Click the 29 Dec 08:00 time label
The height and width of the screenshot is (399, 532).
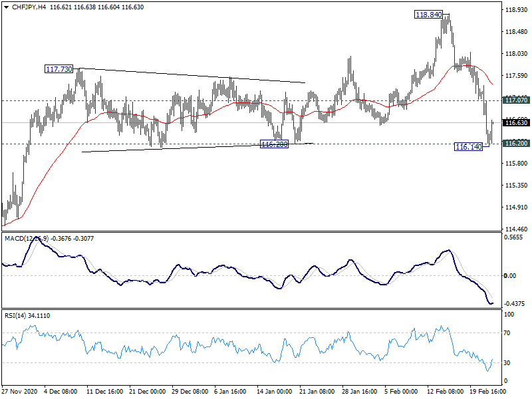pyautogui.click(x=190, y=392)
